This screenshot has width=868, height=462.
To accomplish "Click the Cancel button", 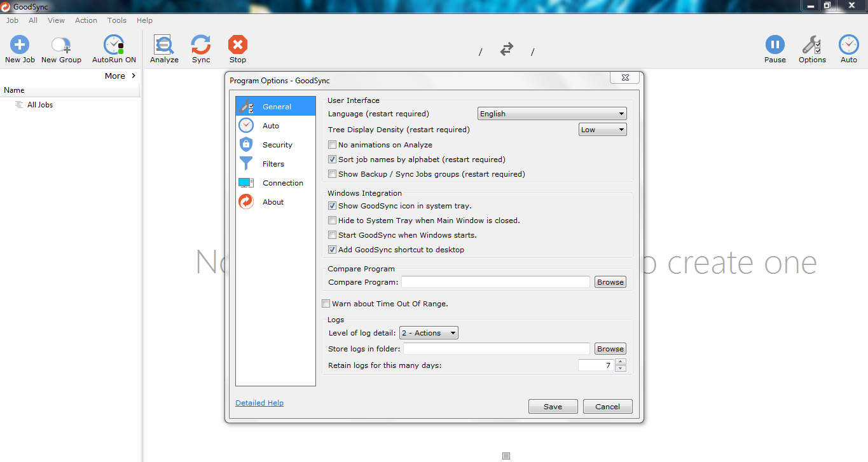I will [x=607, y=407].
